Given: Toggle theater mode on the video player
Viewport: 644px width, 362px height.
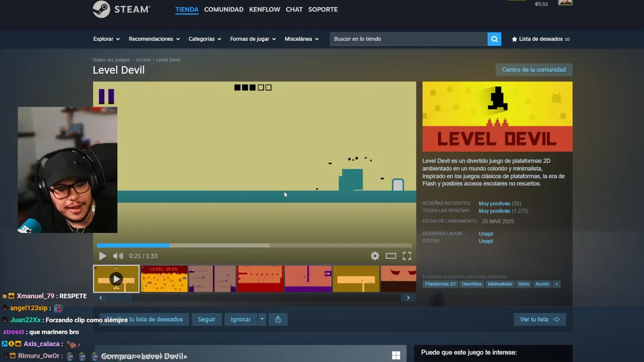Looking at the screenshot, I should 391,256.
